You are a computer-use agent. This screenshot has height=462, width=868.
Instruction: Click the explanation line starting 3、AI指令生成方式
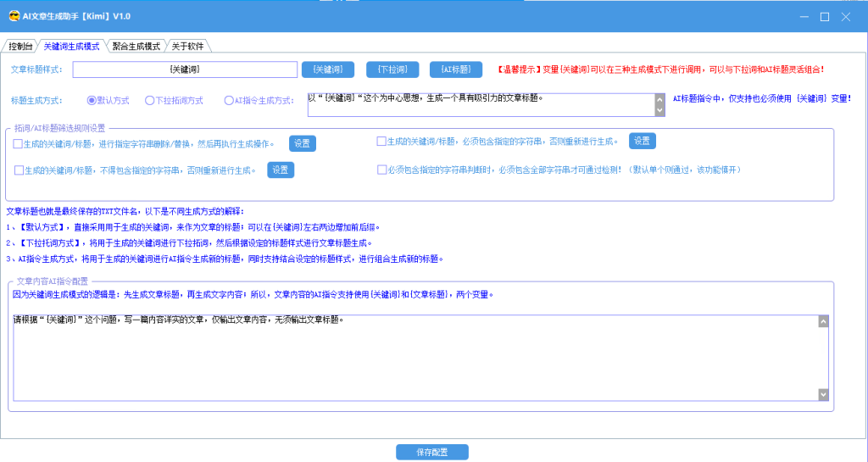225,259
